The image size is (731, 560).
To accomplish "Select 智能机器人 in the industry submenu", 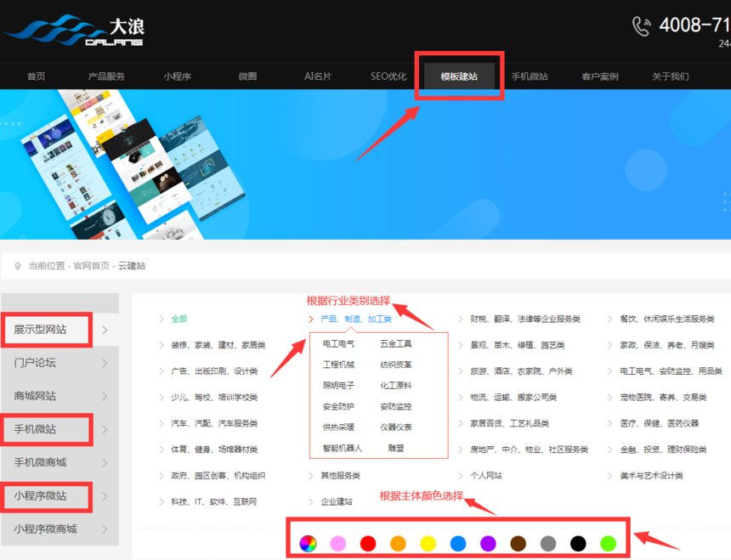I will (x=342, y=448).
